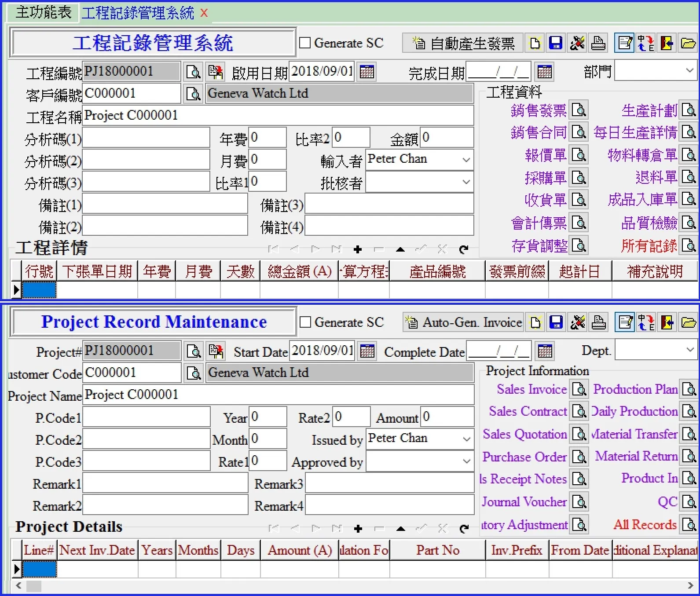Open the Dept. dropdown list
Screen dimensions: 700x596
689,350
